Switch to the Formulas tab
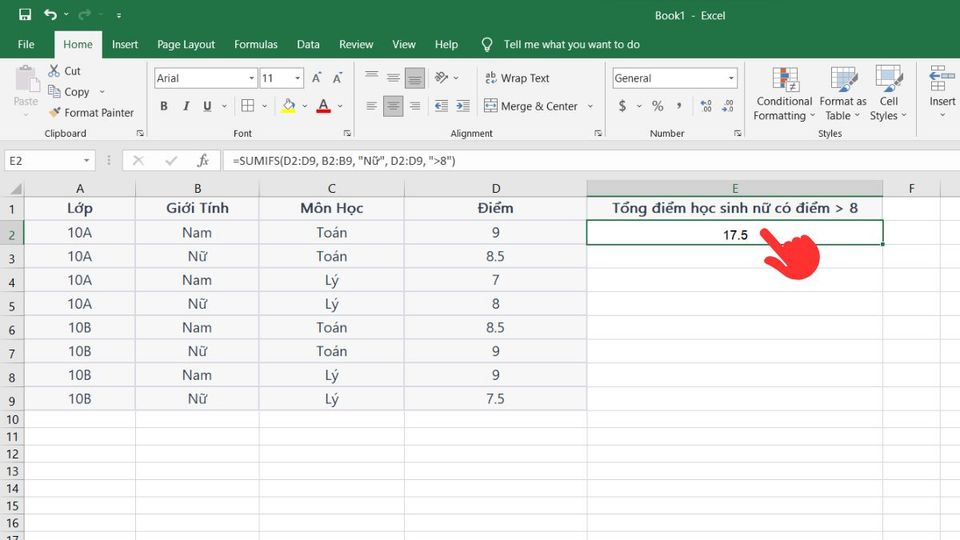The width and height of the screenshot is (960, 540). click(255, 44)
